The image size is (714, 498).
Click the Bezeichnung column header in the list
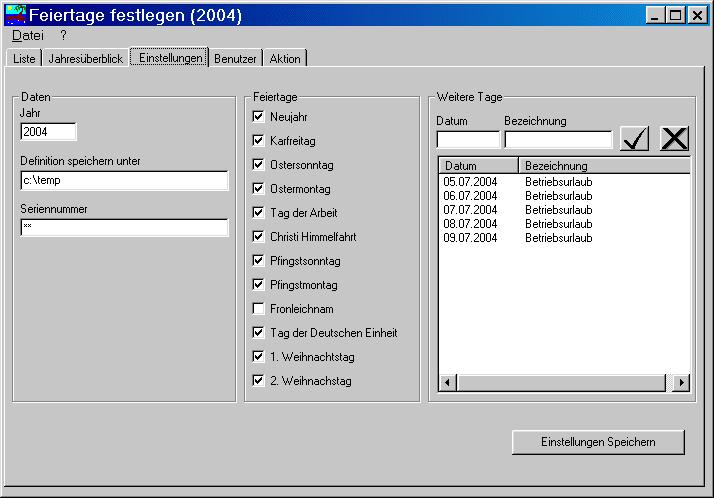coord(605,165)
